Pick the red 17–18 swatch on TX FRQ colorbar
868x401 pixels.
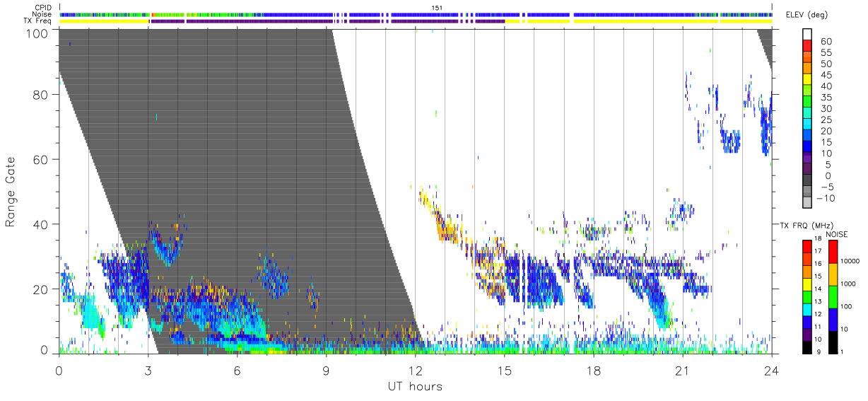[808, 245]
